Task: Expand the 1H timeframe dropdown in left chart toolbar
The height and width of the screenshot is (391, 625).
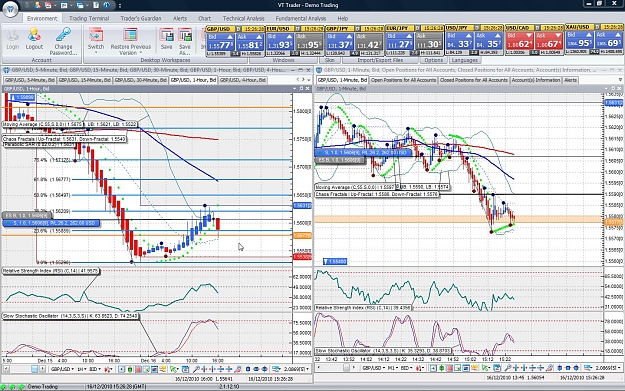Action: point(81,369)
